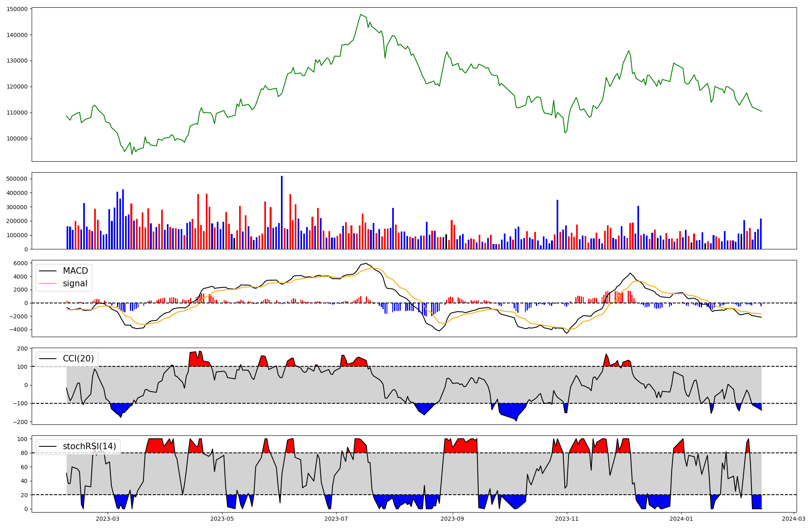Click the MACD legend label
This screenshot has width=812, height=528.
[75, 271]
